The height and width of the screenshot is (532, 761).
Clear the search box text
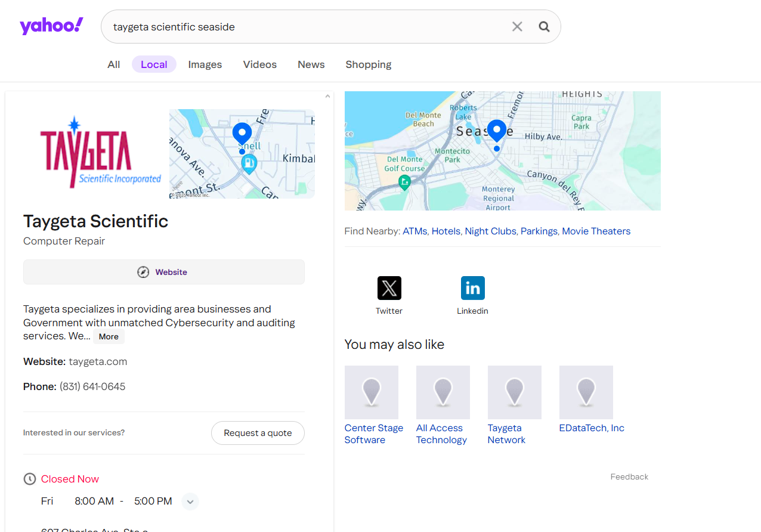tap(517, 27)
